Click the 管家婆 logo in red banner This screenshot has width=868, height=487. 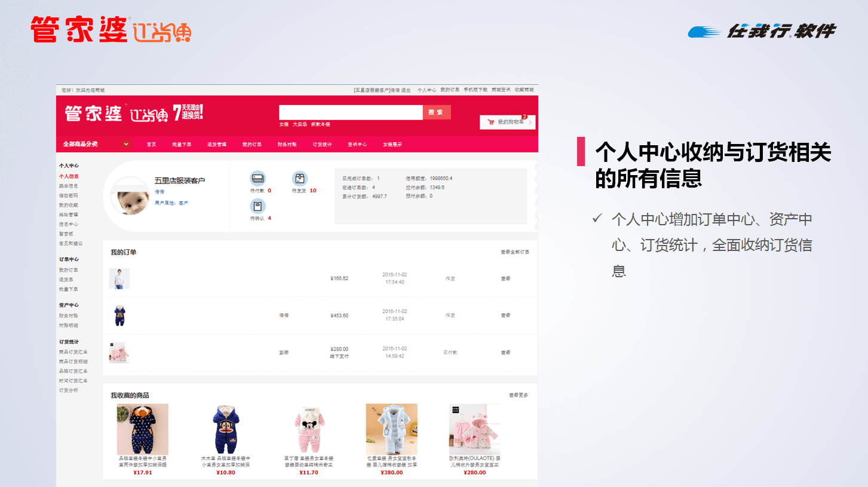click(x=94, y=113)
